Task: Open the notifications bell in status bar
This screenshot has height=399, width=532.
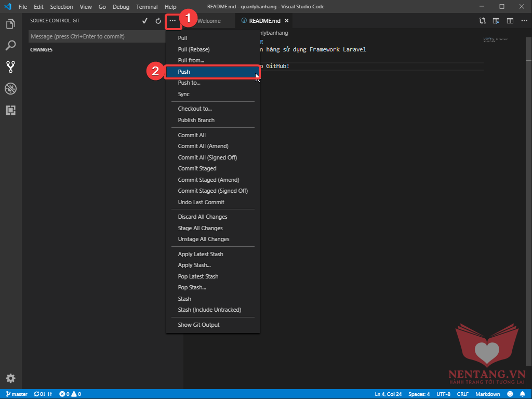Action: (522, 394)
